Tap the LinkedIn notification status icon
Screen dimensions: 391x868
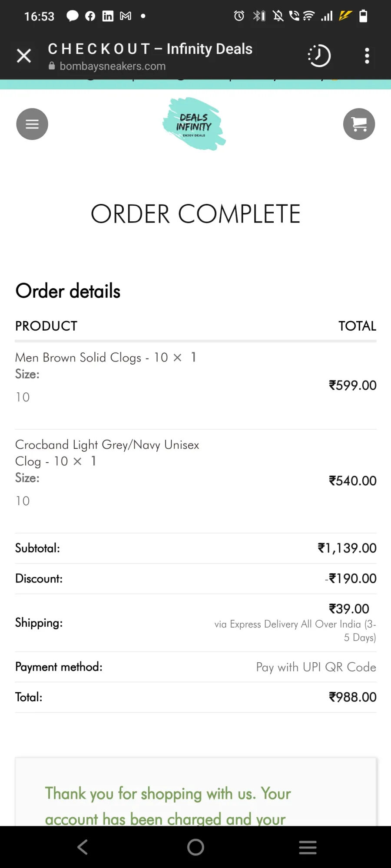click(x=108, y=16)
